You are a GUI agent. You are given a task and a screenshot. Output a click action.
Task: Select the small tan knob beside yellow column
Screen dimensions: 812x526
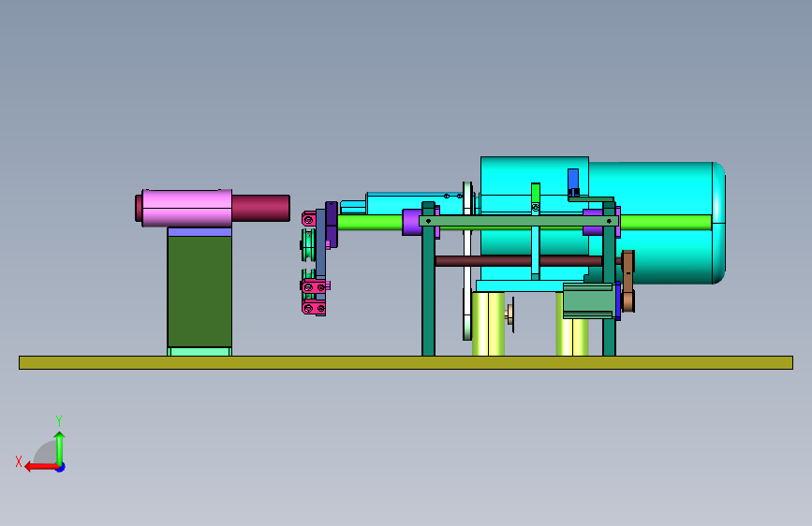click(x=511, y=314)
